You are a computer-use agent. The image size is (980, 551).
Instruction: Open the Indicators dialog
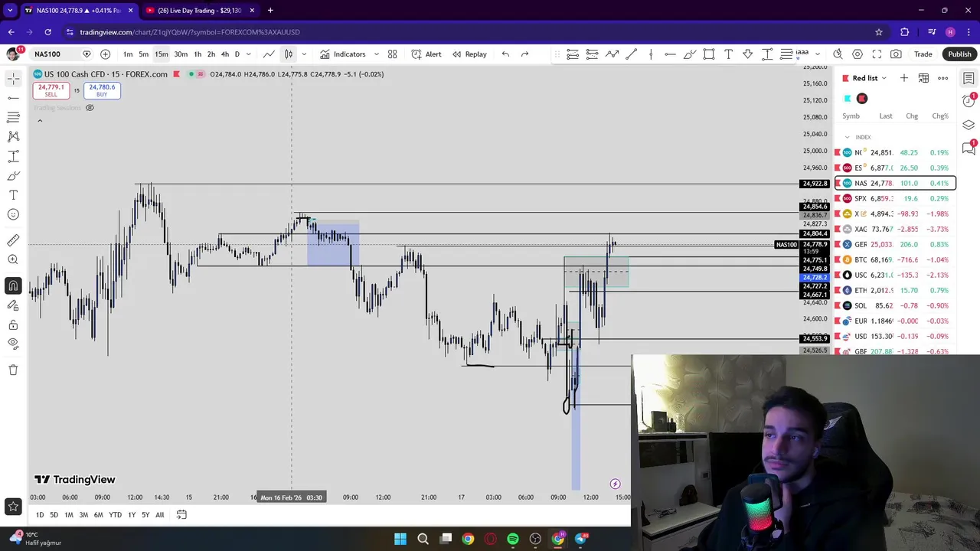(x=342, y=54)
